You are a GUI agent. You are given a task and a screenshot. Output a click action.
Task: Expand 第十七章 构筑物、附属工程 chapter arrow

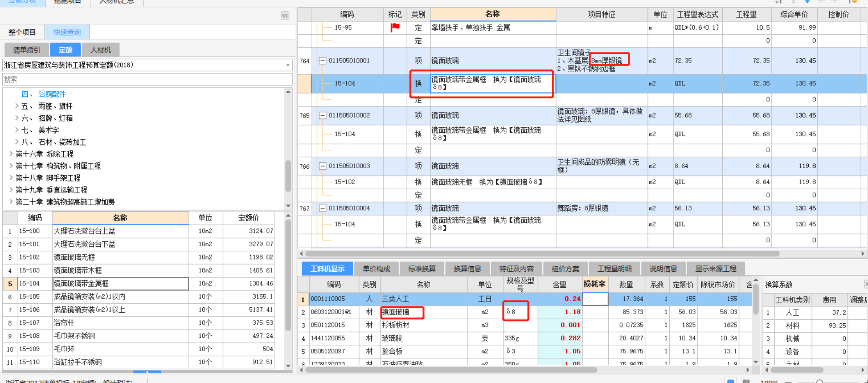(x=11, y=166)
